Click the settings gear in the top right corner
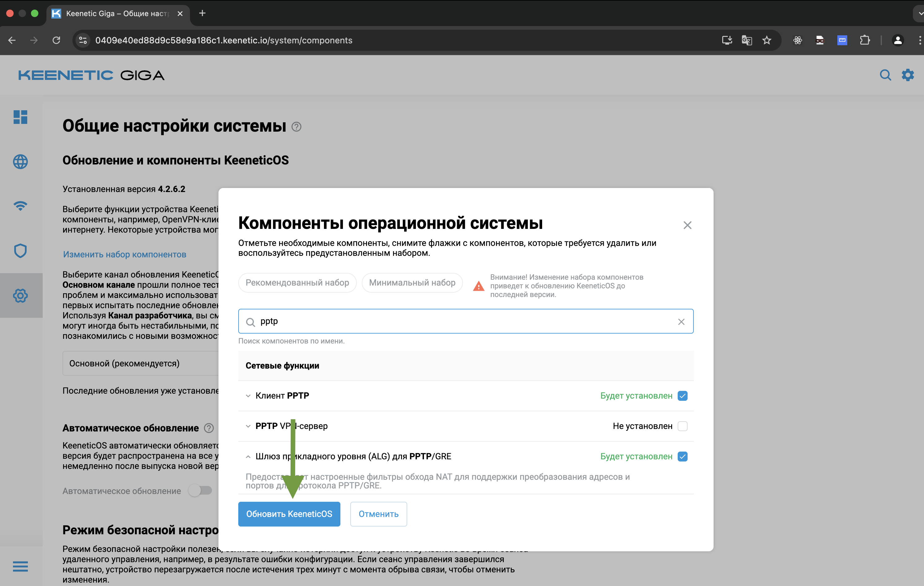Image resolution: width=924 pixels, height=586 pixels. [x=908, y=75]
